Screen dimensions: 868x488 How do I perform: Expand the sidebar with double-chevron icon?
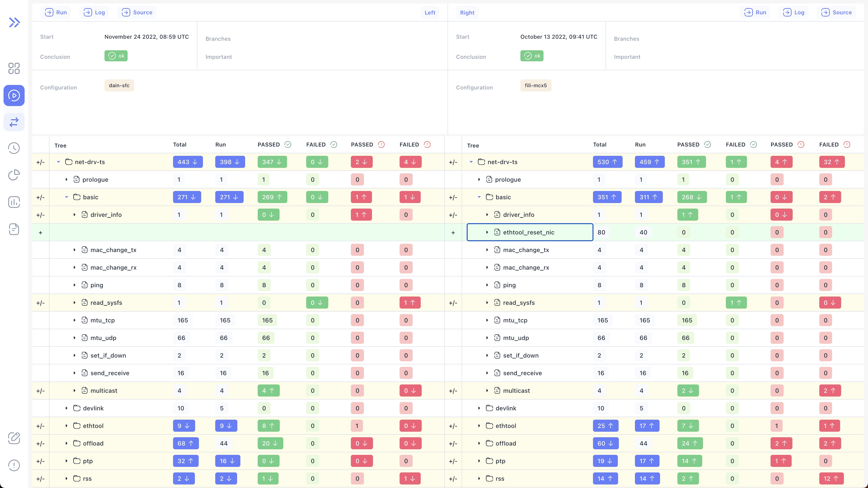[x=14, y=23]
